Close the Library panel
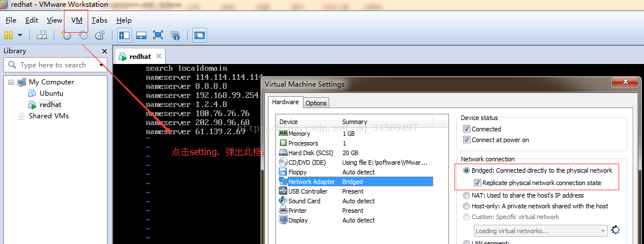 click(105, 52)
